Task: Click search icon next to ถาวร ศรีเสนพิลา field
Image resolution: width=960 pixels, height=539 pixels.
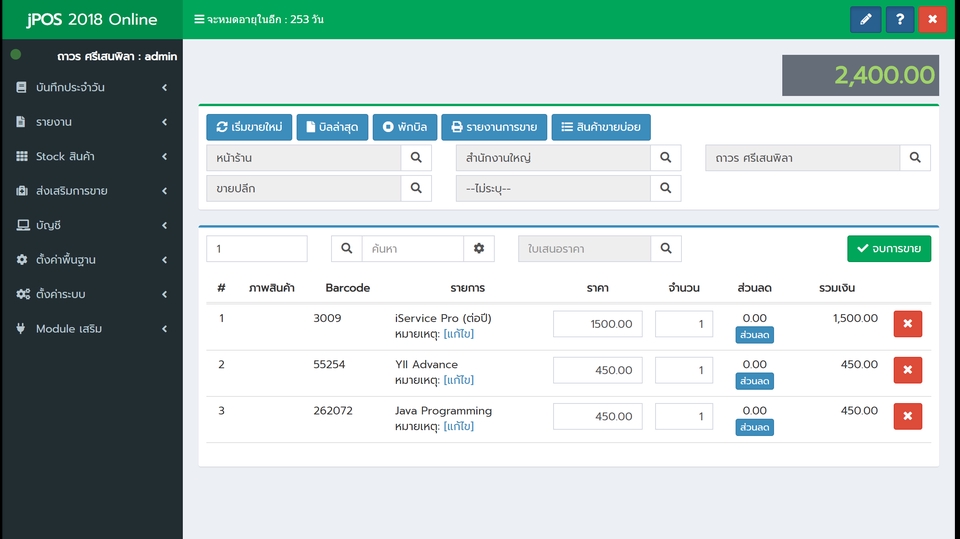Action: [915, 157]
